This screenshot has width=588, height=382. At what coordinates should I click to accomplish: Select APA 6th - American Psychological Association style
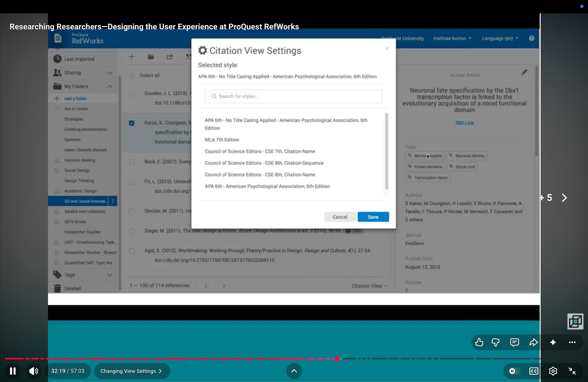[x=267, y=186]
